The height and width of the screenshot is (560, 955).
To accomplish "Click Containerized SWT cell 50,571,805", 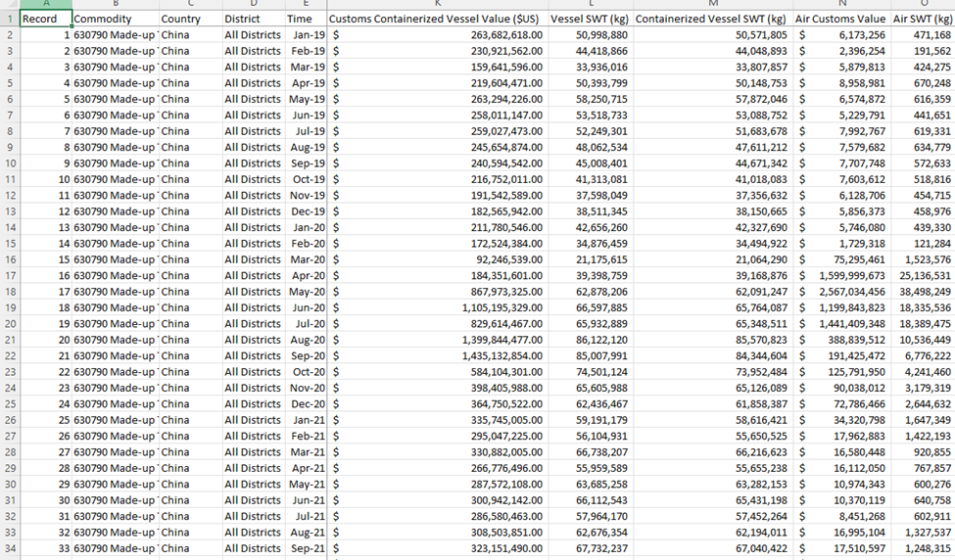I will click(713, 34).
